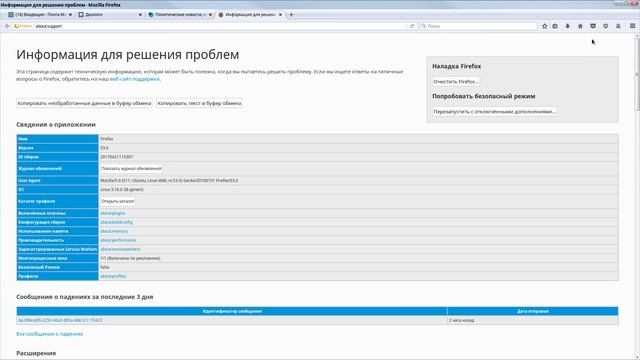Click the crash date 2 часа назад
This screenshot has width=640, height=360.
[462, 320]
